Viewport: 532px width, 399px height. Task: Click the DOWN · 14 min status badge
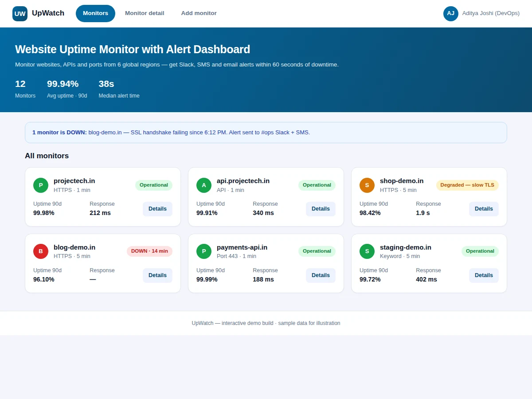click(x=149, y=251)
